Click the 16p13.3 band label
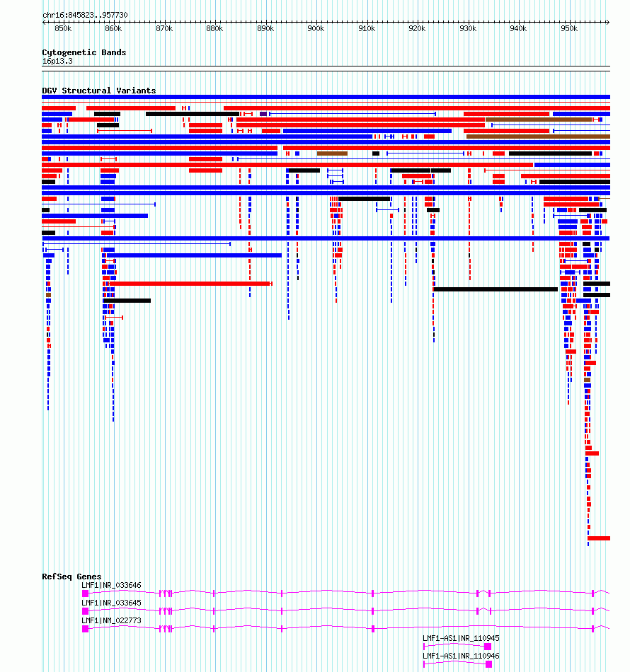The image size is (630, 672). (57, 62)
